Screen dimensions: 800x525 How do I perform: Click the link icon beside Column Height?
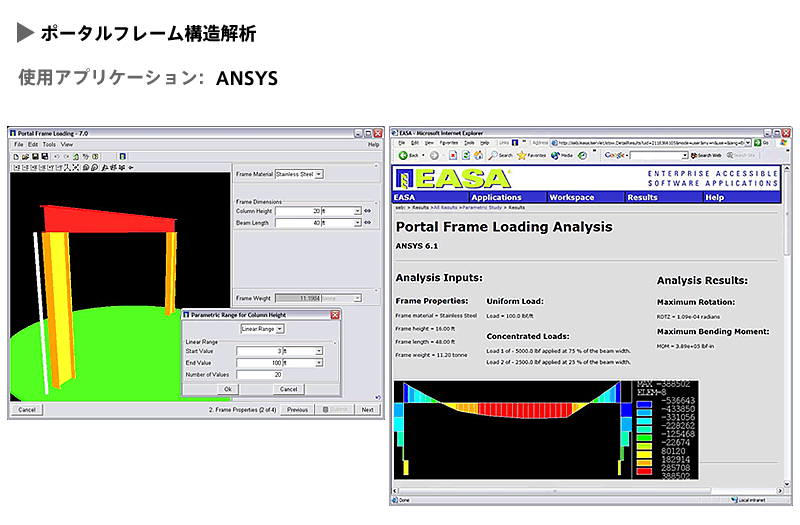(x=367, y=211)
